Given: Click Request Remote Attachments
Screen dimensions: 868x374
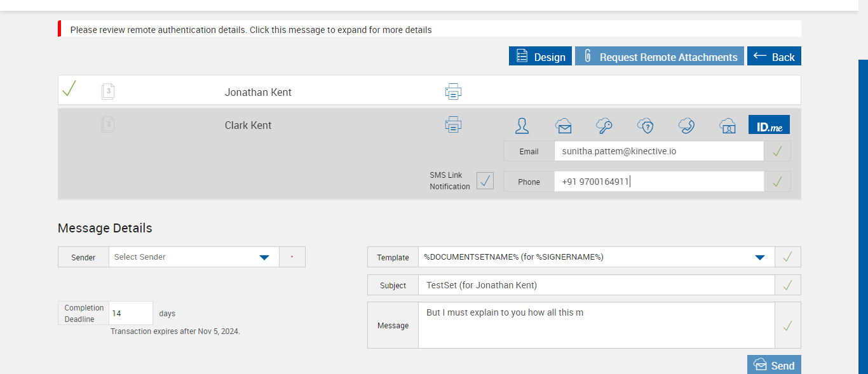Looking at the screenshot, I should 659,57.
